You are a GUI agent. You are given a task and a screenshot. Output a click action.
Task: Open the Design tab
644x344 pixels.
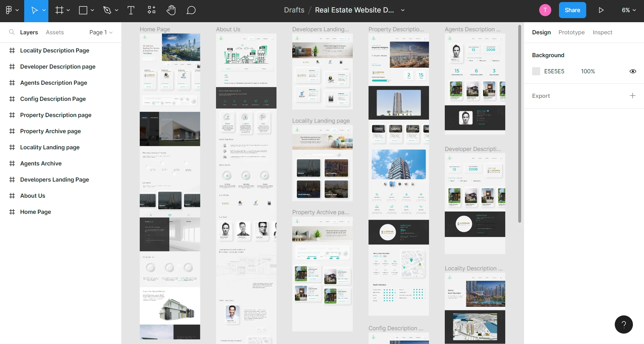click(x=541, y=32)
